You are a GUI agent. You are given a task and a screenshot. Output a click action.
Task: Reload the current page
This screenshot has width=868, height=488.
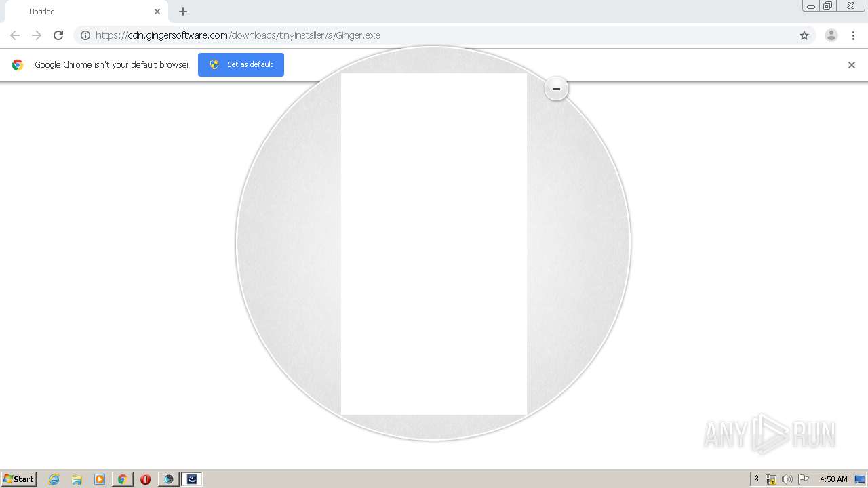58,35
